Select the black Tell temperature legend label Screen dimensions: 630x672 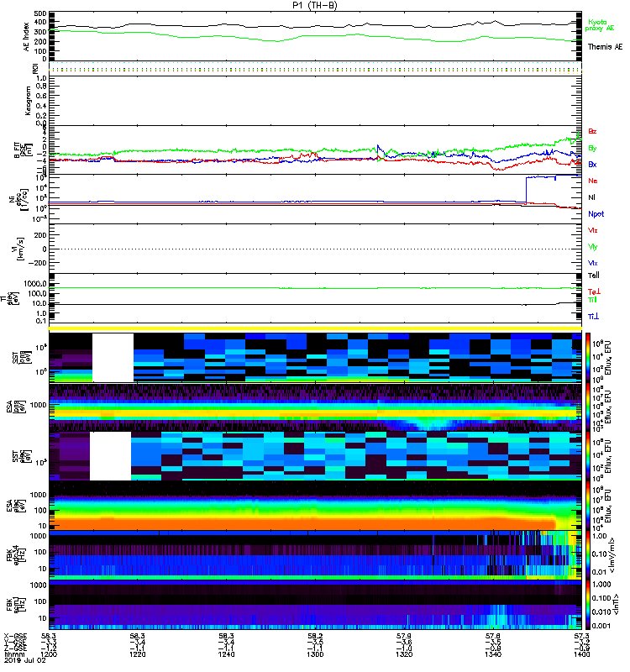594,276
